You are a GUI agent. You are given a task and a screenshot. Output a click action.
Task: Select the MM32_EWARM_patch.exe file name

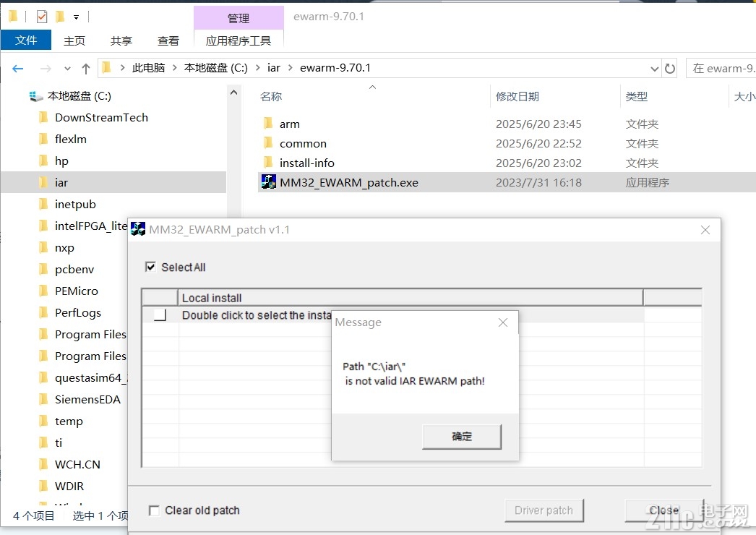click(349, 182)
